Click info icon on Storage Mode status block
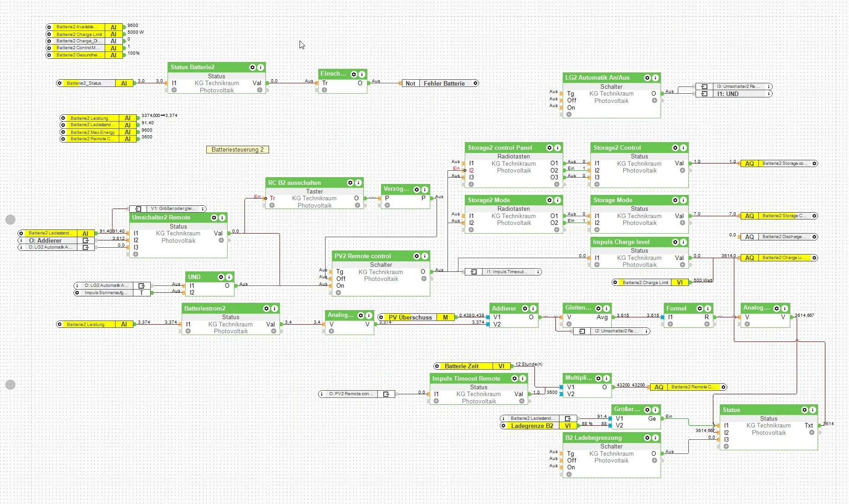Image resolution: width=849 pixels, height=504 pixels. (x=683, y=200)
